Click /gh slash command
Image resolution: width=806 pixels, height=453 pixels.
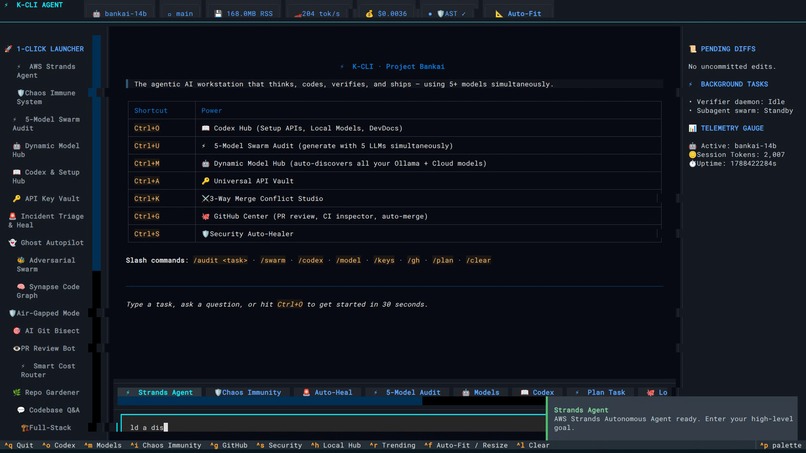[x=413, y=261]
